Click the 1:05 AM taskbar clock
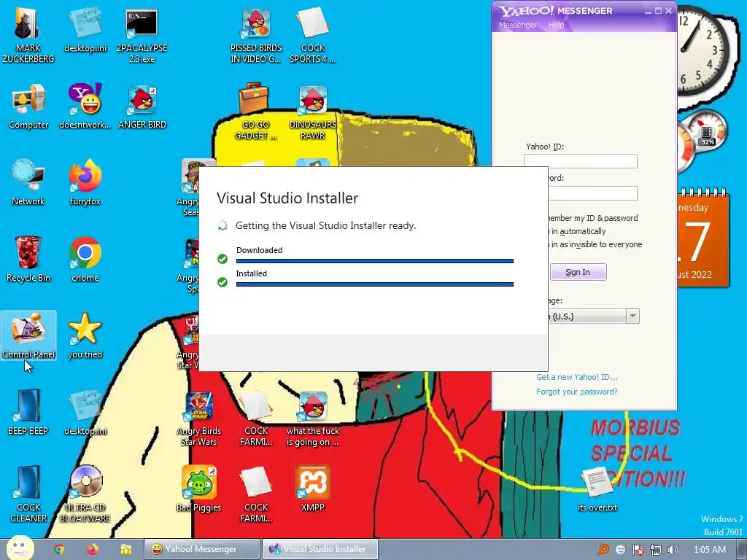 click(710, 550)
